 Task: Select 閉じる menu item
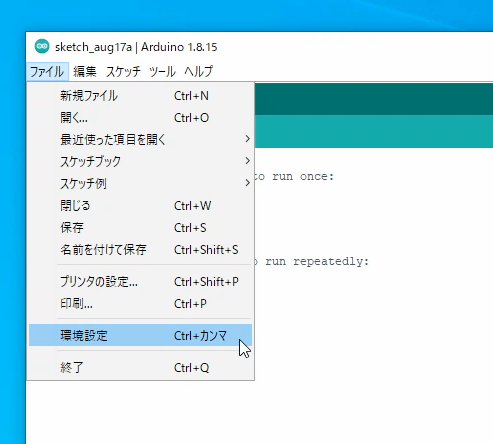point(140,206)
